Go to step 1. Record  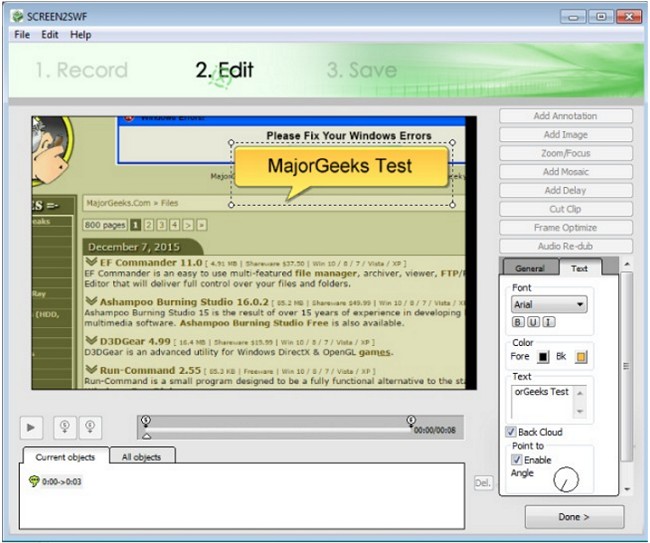[x=81, y=70]
